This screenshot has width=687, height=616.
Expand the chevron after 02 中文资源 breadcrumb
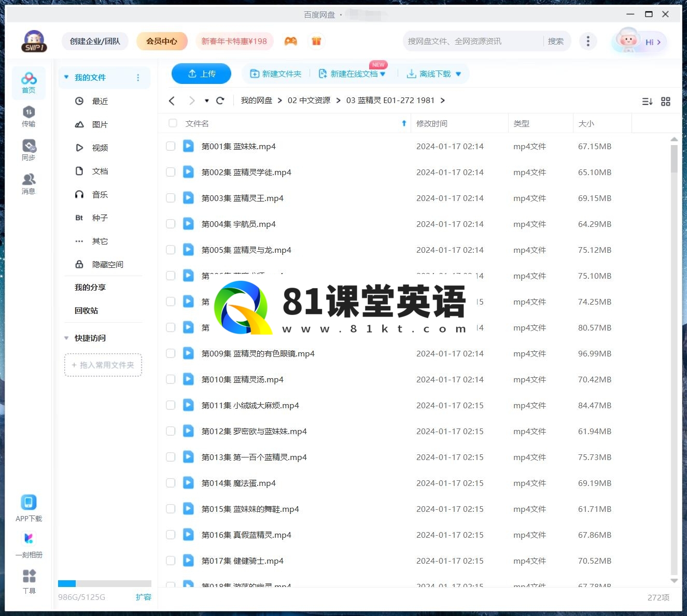[x=339, y=101]
